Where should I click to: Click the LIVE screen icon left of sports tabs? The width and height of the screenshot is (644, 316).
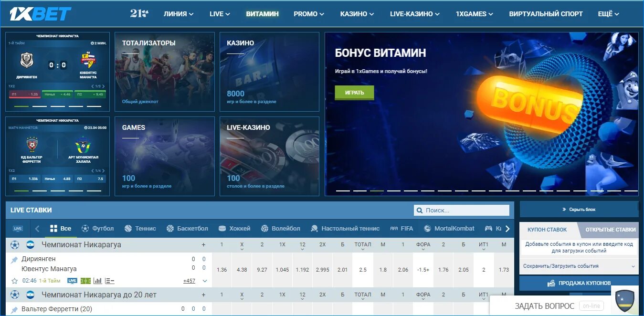tap(18, 229)
